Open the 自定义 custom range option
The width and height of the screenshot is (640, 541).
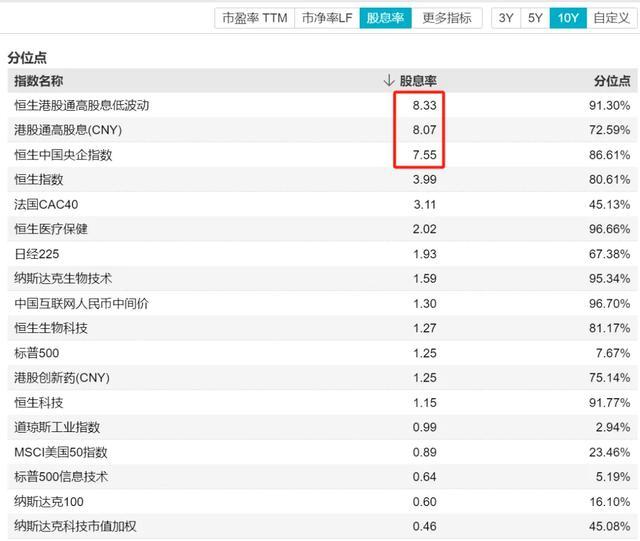pos(611,18)
